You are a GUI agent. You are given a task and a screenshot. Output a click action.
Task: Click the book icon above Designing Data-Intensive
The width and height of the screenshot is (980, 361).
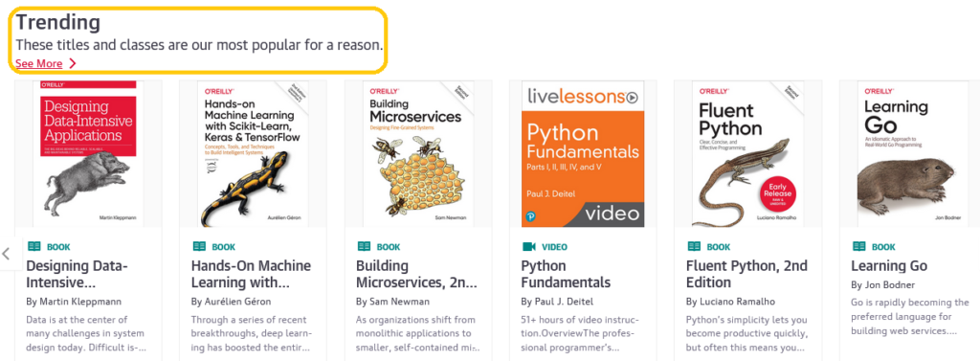pyautogui.click(x=33, y=246)
